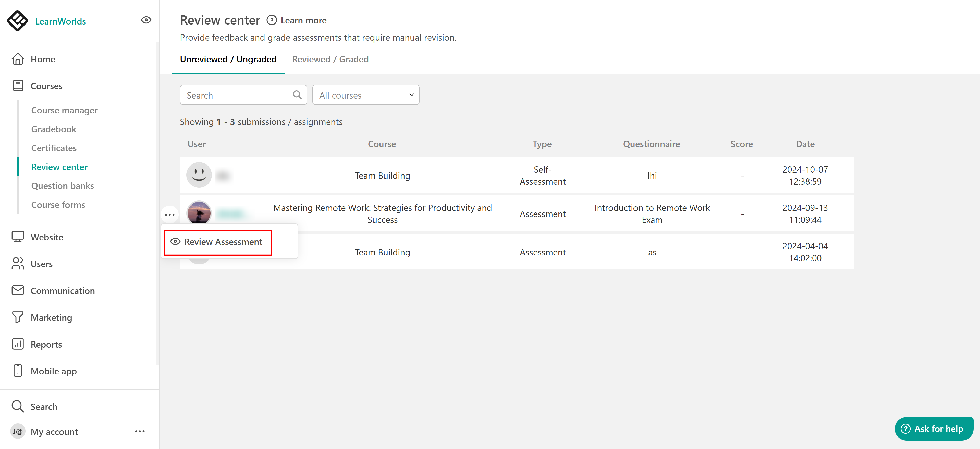Open the Website section icon
The height and width of the screenshot is (449, 980).
tap(18, 237)
